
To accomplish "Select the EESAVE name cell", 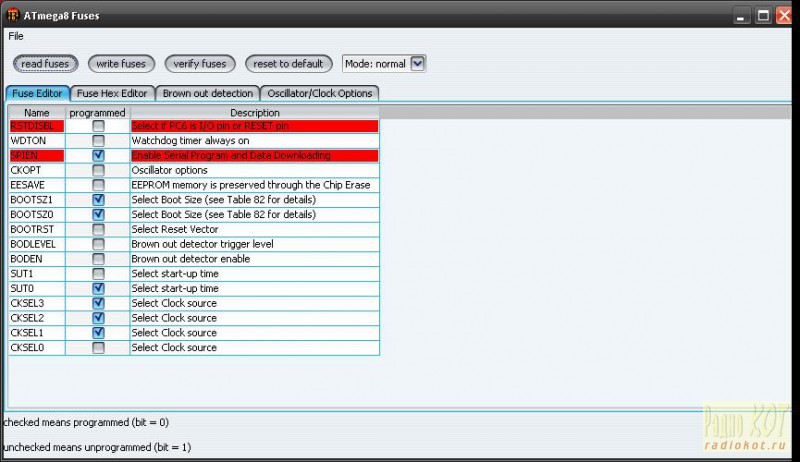I will 37,185.
